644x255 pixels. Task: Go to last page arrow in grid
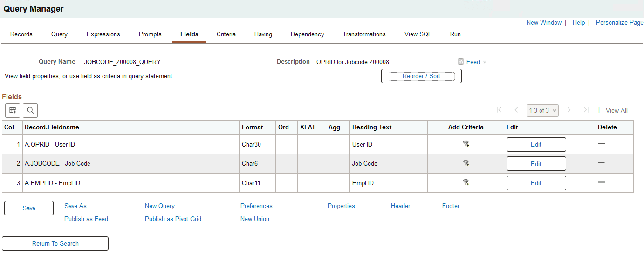[x=586, y=110]
